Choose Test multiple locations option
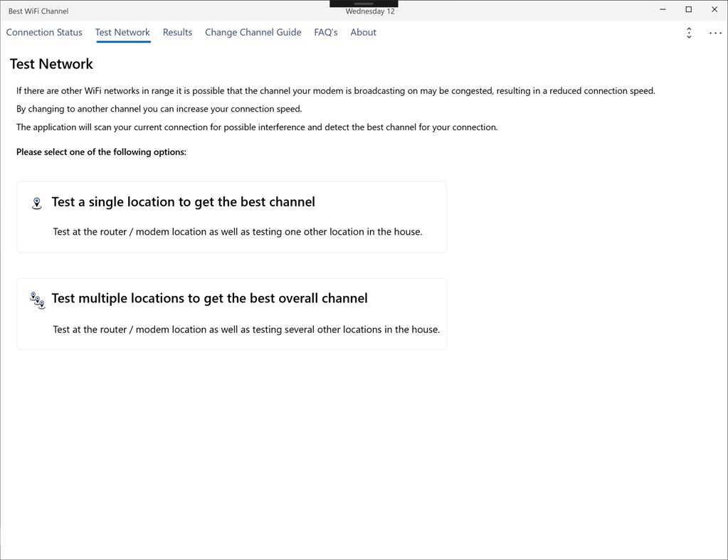 click(x=232, y=314)
